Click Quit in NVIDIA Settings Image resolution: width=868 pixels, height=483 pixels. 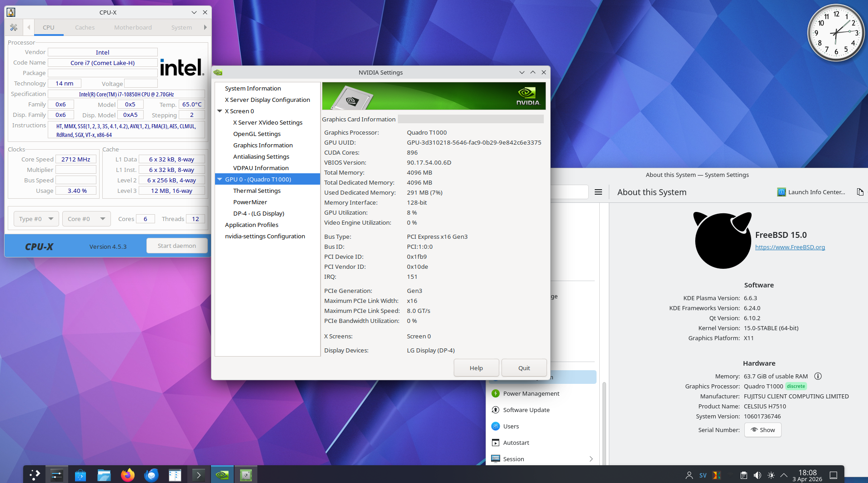(524, 368)
